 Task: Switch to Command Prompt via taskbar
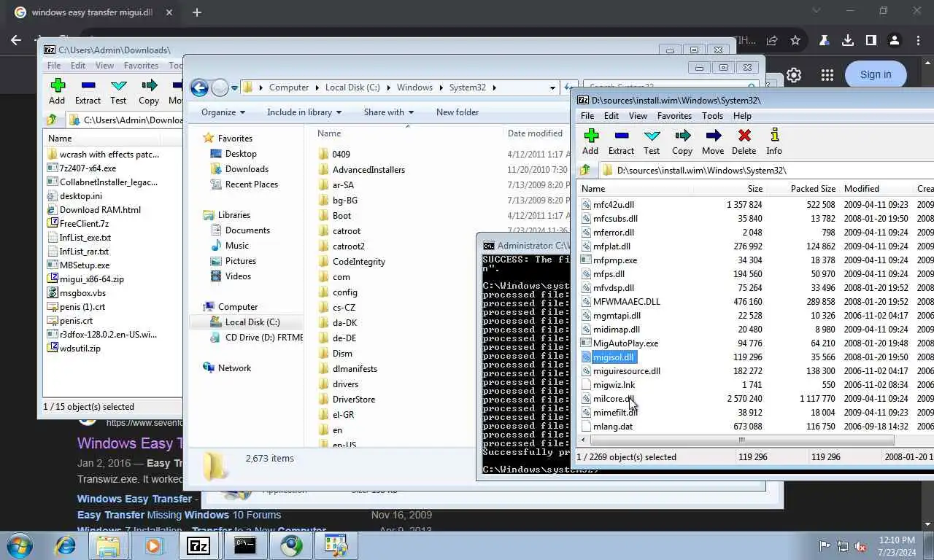coord(245,545)
